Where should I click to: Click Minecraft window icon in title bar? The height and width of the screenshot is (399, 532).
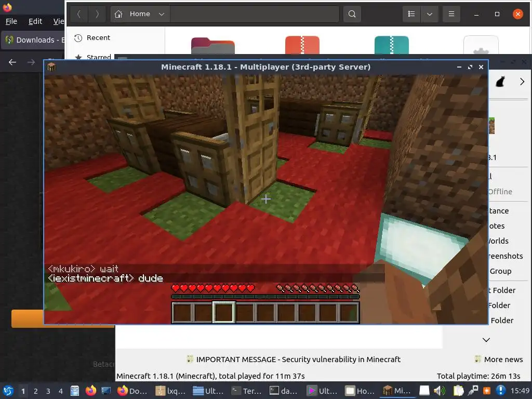(51, 67)
